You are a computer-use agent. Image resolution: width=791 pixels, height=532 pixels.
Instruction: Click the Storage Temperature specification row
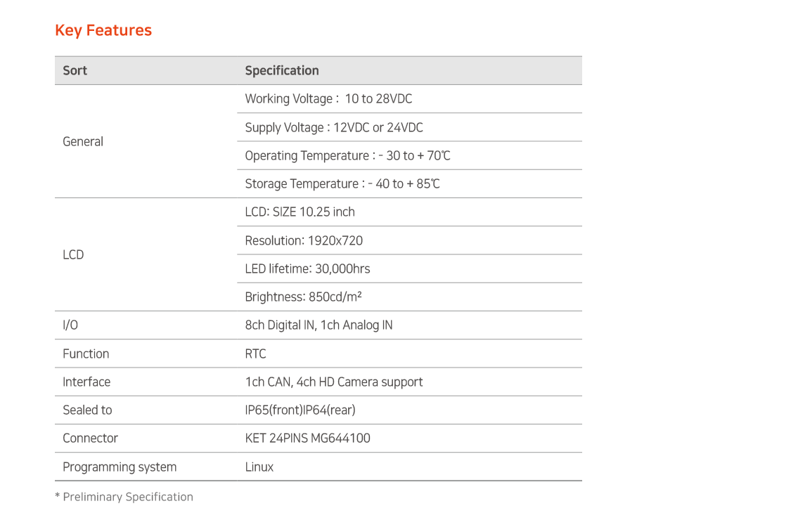pyautogui.click(x=409, y=184)
